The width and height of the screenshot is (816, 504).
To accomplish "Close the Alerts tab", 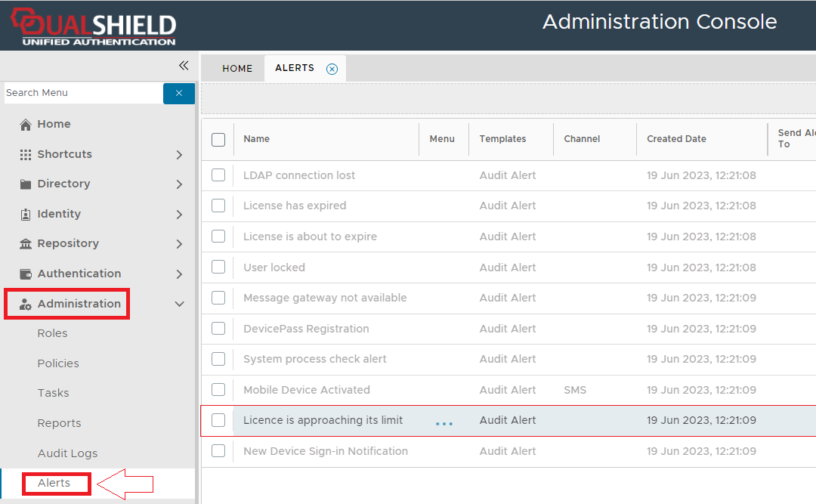I will coord(332,69).
